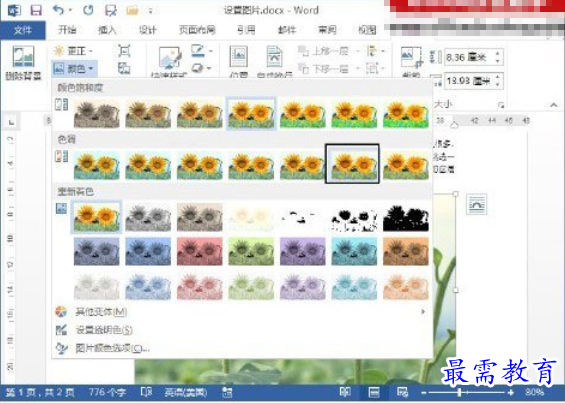The image size is (565, 403).
Task: Open the Picture Effects dropdown arrow
Action: [209, 68]
